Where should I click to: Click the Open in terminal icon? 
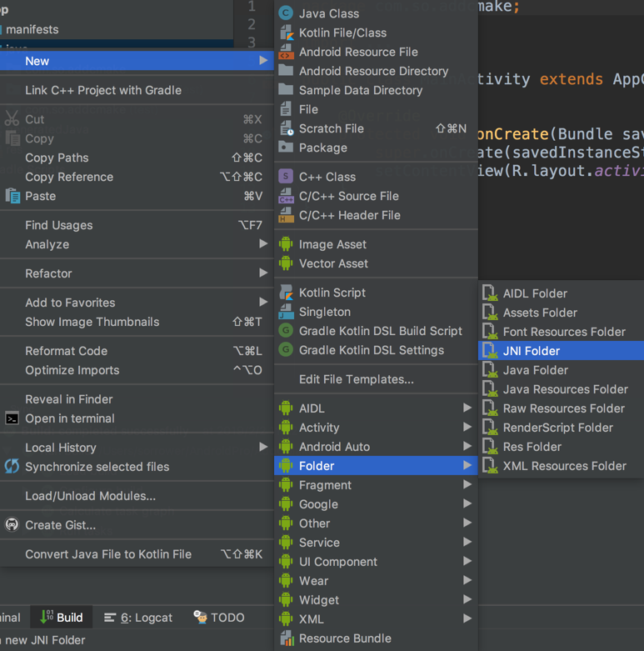12,418
